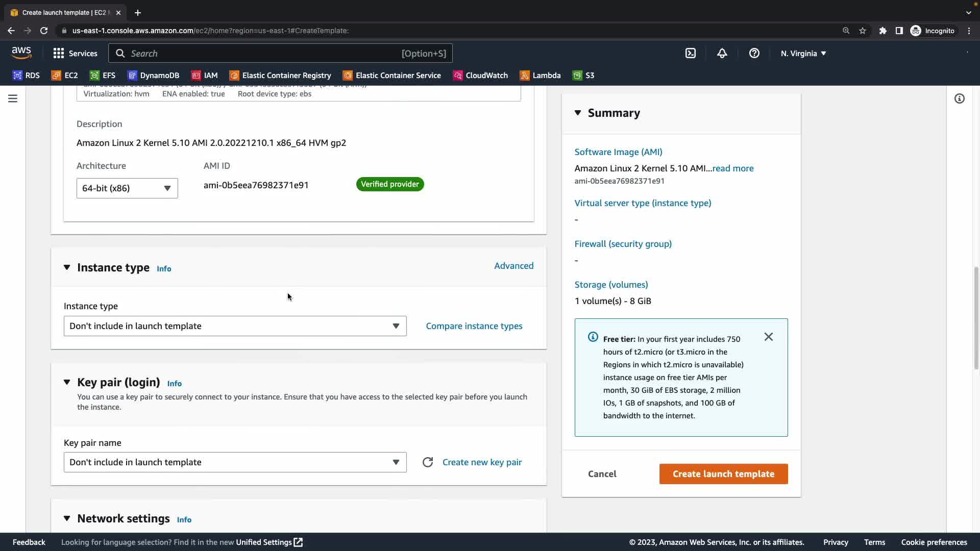
Task: Click the info panel icon at right
Action: 959,98
